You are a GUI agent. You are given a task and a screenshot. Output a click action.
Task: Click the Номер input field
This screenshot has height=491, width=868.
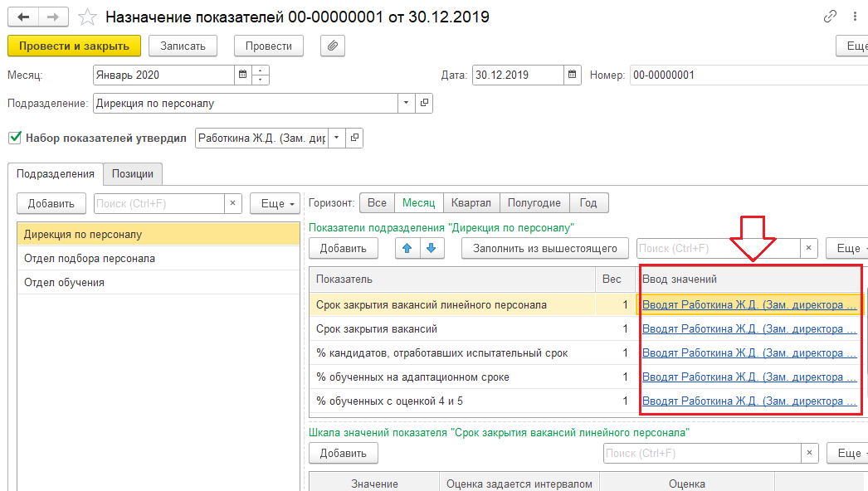click(x=749, y=75)
